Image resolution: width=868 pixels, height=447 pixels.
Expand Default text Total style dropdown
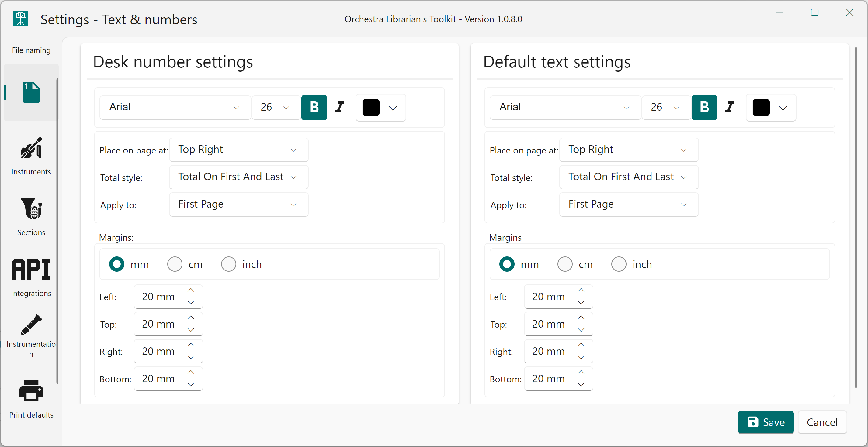point(628,177)
